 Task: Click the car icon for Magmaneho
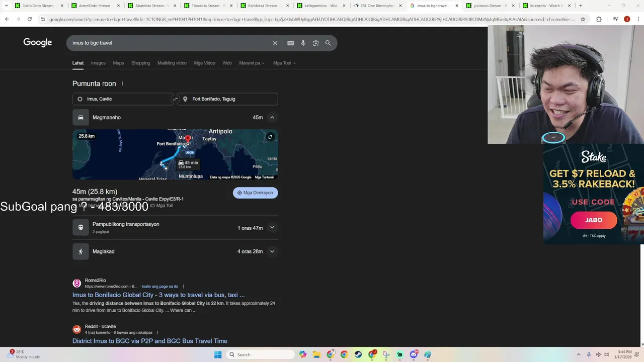coord(80,118)
